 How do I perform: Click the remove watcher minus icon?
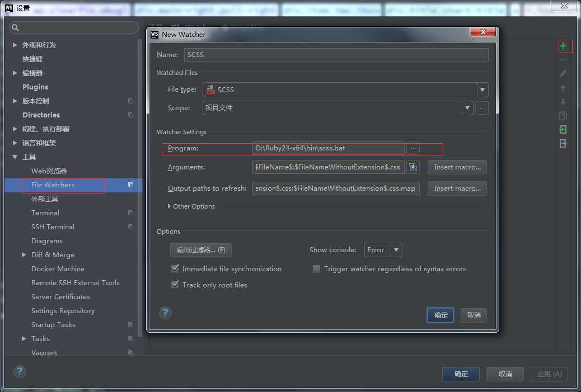(x=563, y=60)
